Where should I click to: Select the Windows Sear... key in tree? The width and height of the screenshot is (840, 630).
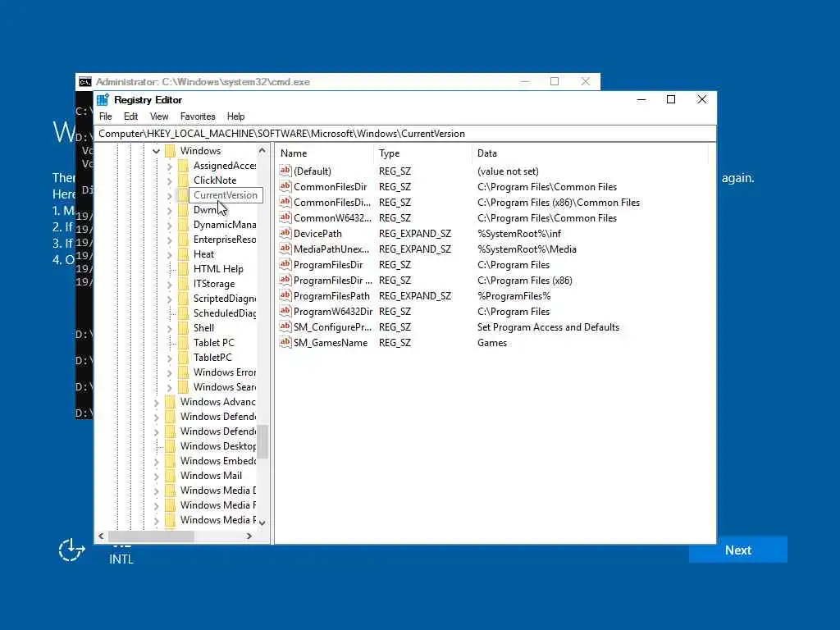[225, 387]
